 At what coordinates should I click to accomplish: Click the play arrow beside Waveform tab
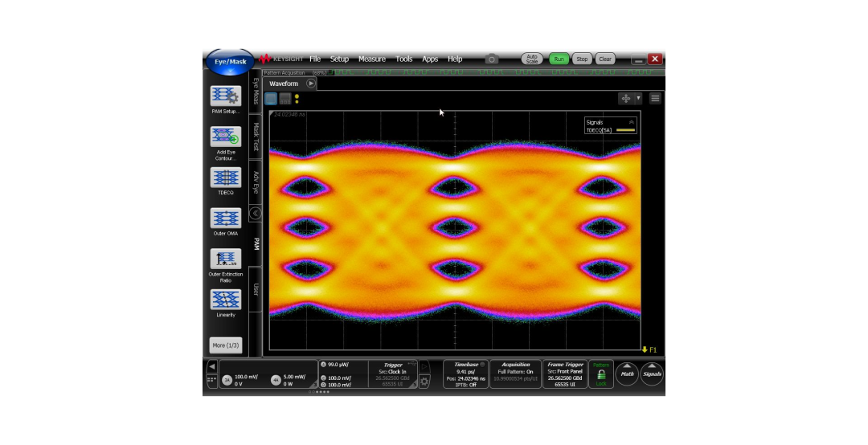(x=311, y=84)
